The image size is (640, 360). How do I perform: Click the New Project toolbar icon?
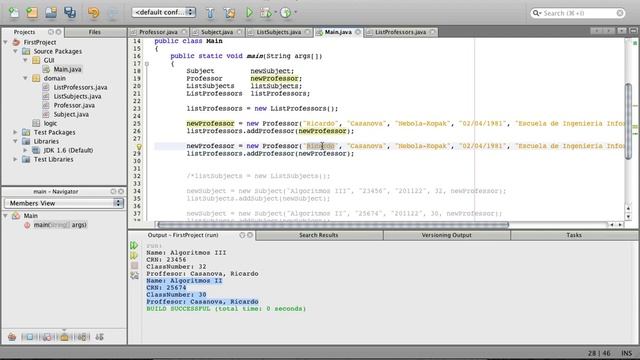pos(32,13)
